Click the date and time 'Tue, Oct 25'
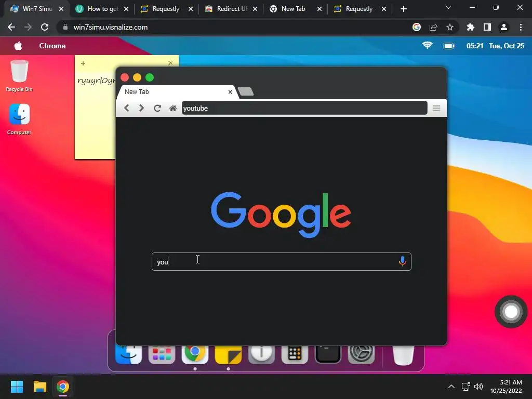 (x=507, y=46)
